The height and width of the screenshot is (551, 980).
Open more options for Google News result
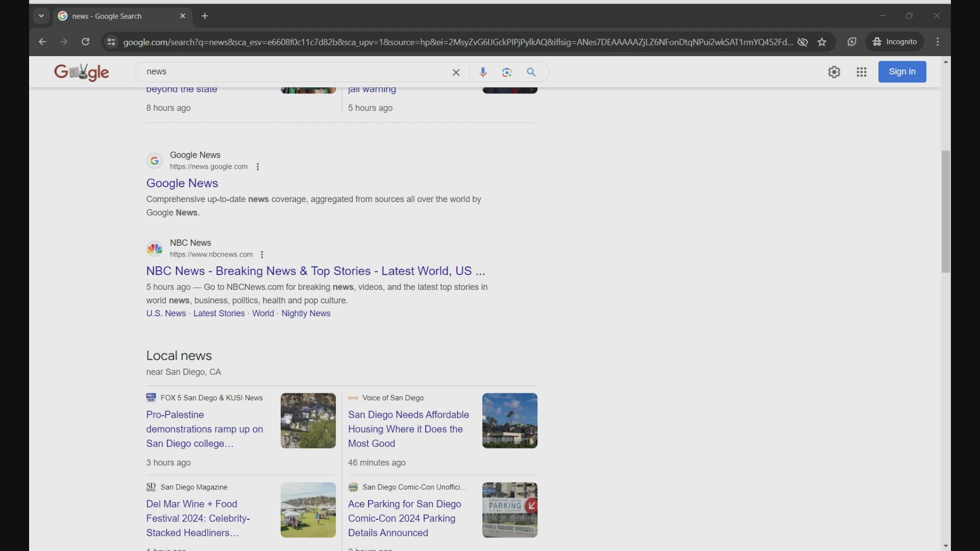tap(258, 167)
